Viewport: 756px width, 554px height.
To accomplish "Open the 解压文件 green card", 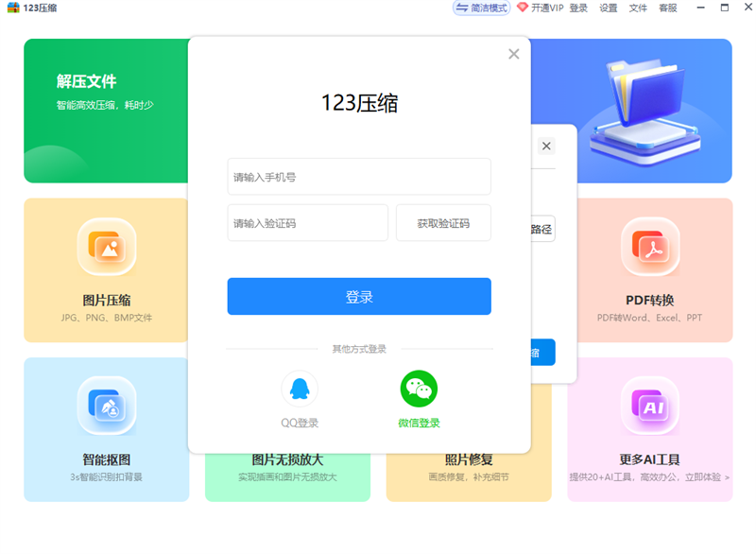I will point(106,111).
